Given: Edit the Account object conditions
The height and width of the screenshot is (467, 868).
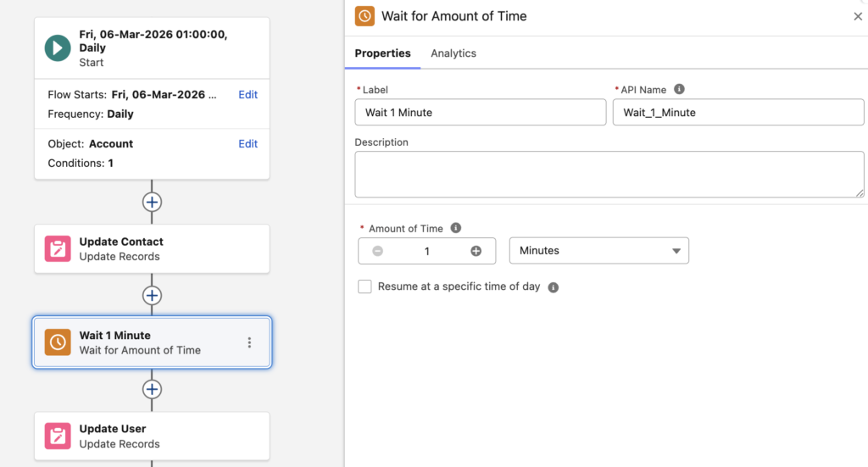Looking at the screenshot, I should pos(248,144).
